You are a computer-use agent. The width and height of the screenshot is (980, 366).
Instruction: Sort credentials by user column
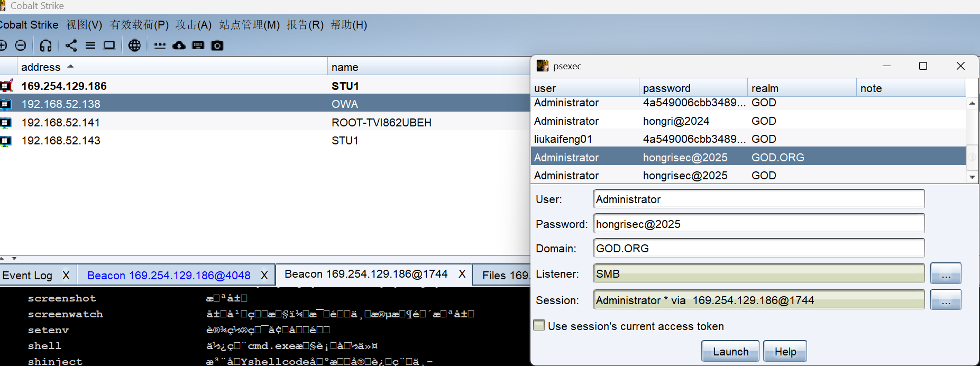point(584,88)
